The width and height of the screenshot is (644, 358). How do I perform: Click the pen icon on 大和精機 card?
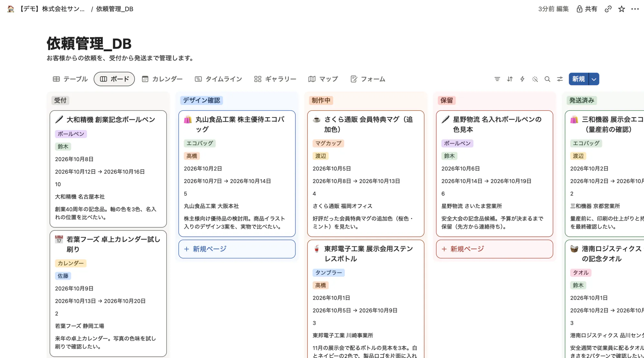click(x=59, y=120)
